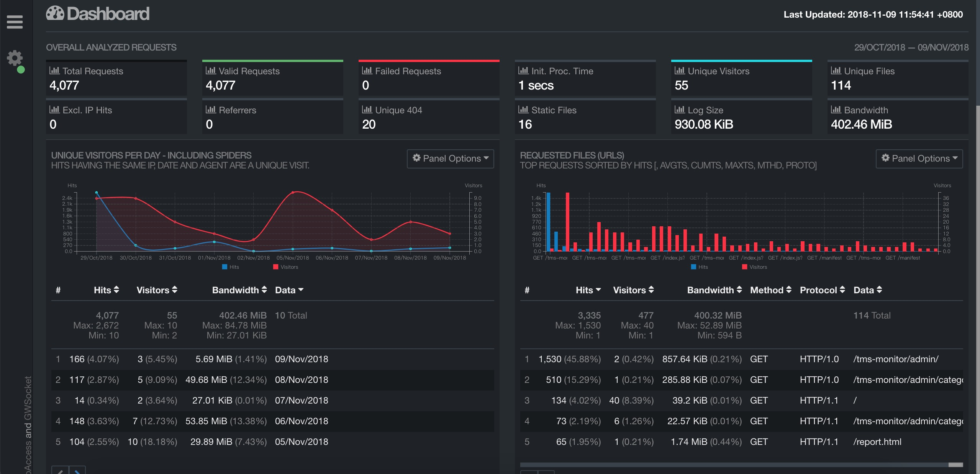Viewport: 980px width, 474px height.
Task: Click the Dashboard gauge icon
Action: [55, 13]
